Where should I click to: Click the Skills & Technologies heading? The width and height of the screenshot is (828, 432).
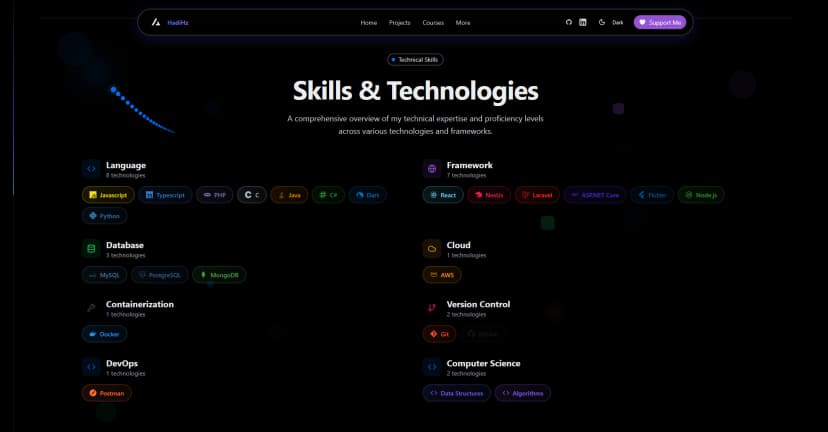(416, 91)
